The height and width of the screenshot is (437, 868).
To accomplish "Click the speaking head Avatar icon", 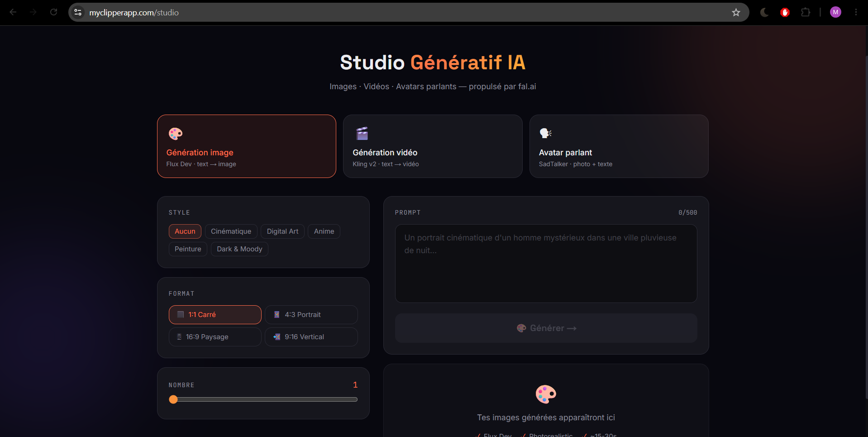I will point(546,133).
